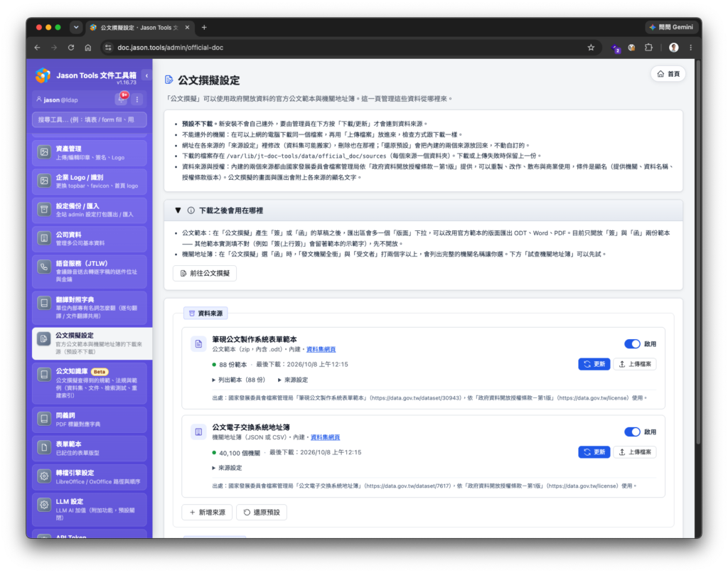The image size is (728, 573).
Task: Click the Jason Tools logo icon
Action: point(43,75)
